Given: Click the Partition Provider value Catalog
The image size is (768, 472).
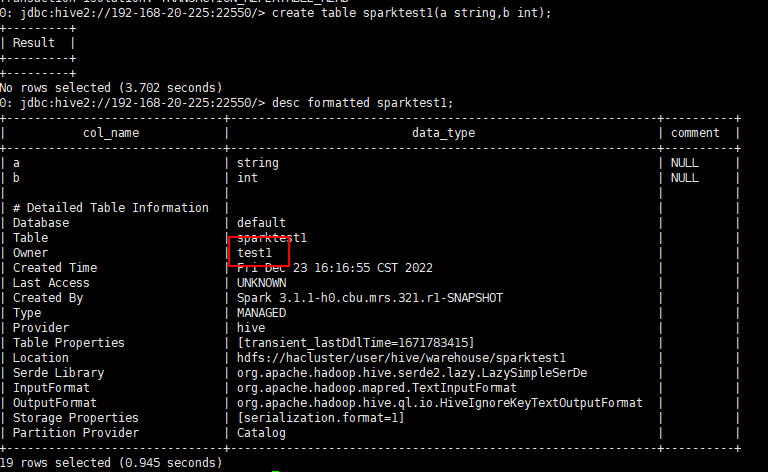Looking at the screenshot, I should 261,433.
